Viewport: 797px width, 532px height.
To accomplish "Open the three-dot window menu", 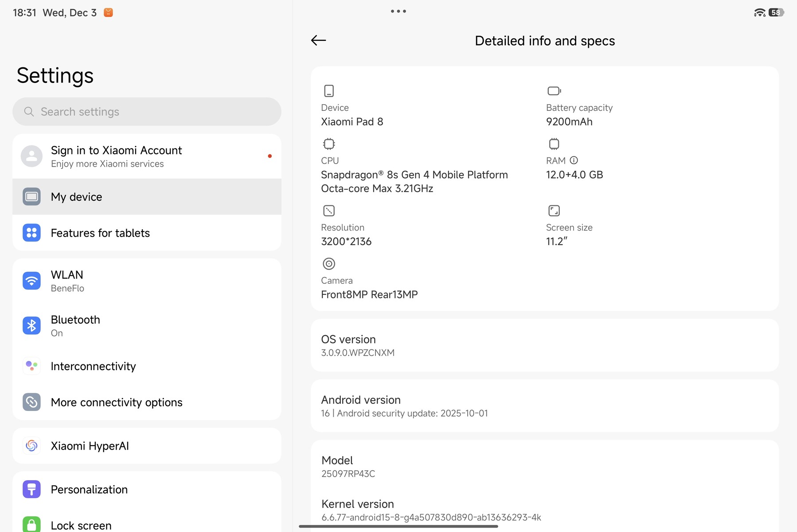I will click(x=398, y=12).
